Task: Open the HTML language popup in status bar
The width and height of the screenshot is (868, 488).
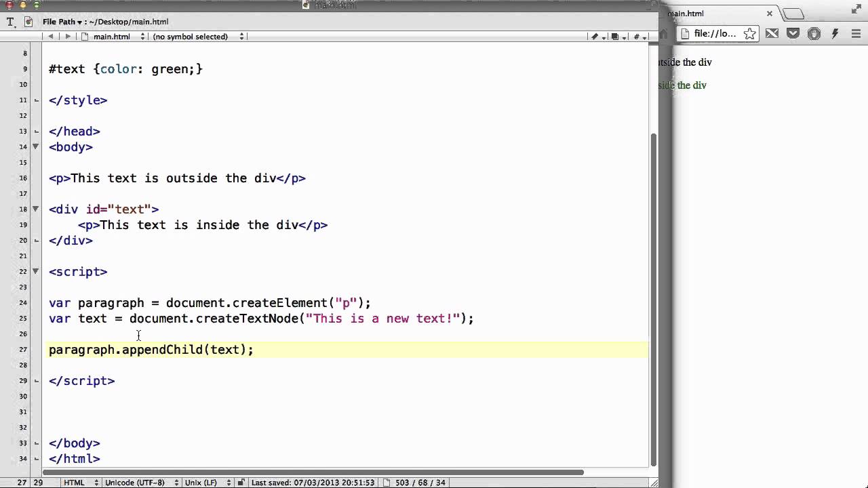Action: pyautogui.click(x=81, y=483)
